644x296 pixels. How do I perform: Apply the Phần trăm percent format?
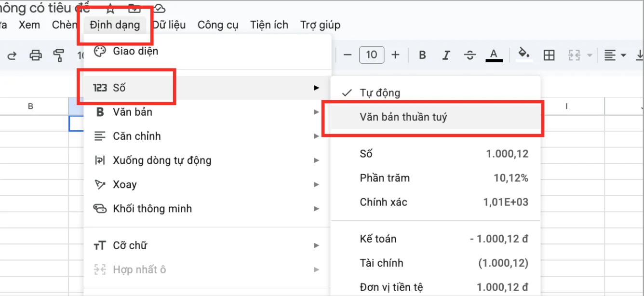(x=436, y=178)
